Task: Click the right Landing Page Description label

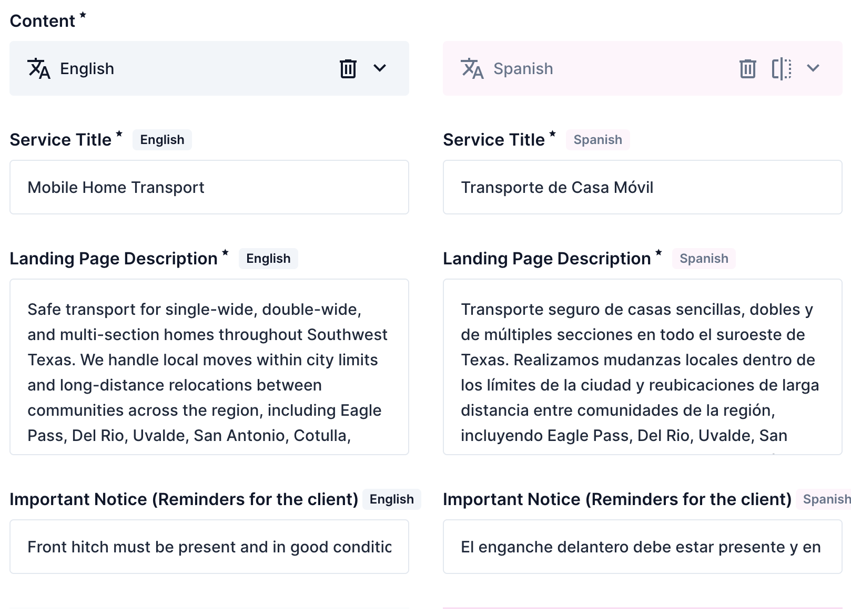Action: (x=547, y=259)
